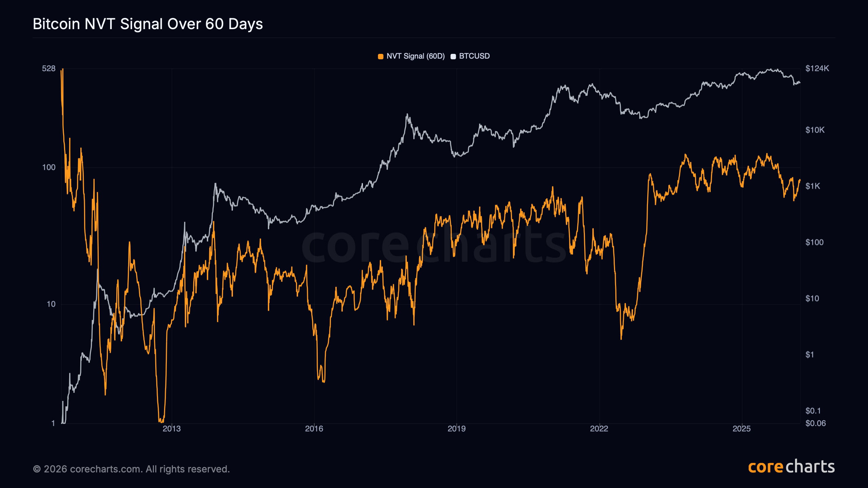Click the 528 left axis label
The height and width of the screenshot is (488, 868).
(48, 68)
